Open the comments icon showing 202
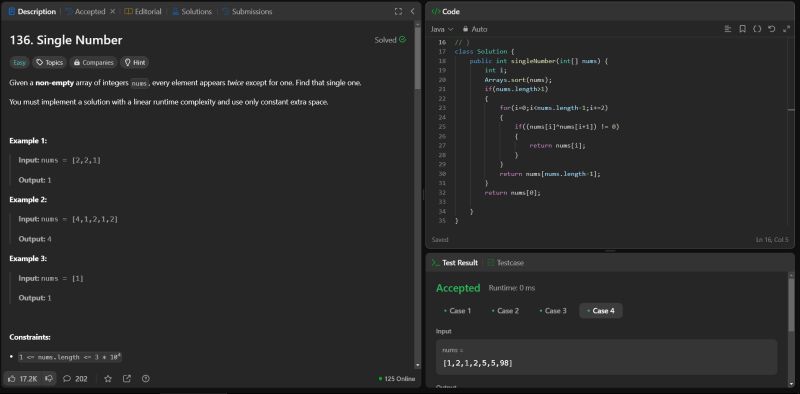The image size is (800, 394). pyautogui.click(x=75, y=379)
